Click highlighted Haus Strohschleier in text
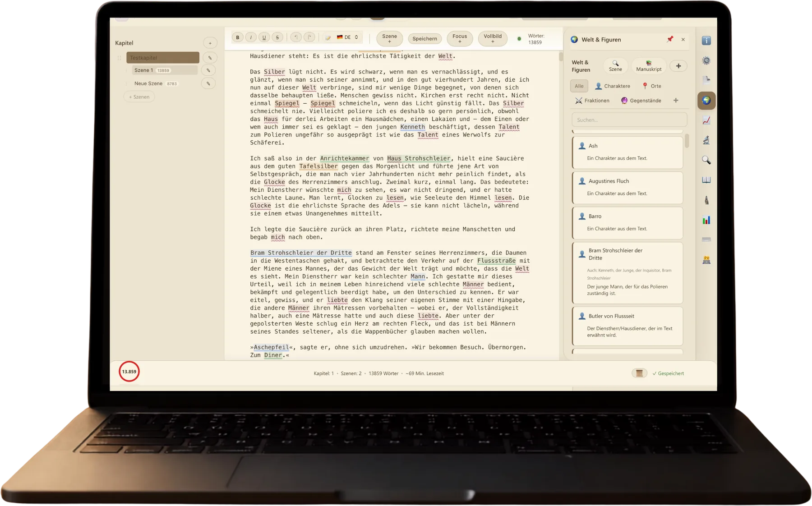 coord(419,158)
